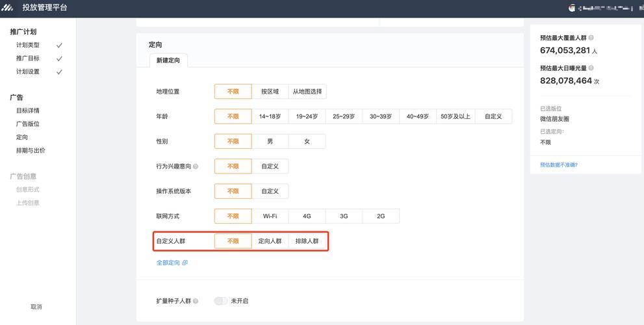Choose 定向人群 audience option
Screen dimensions: 644x325
point(270,241)
